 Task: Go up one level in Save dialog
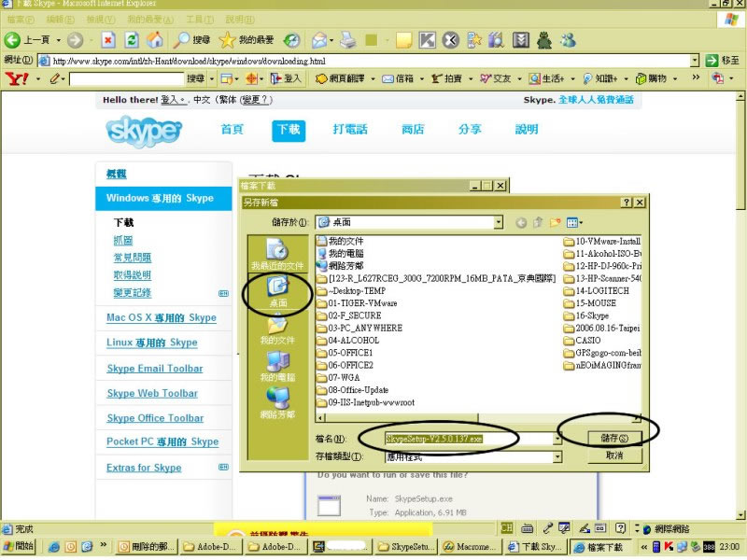click(538, 222)
